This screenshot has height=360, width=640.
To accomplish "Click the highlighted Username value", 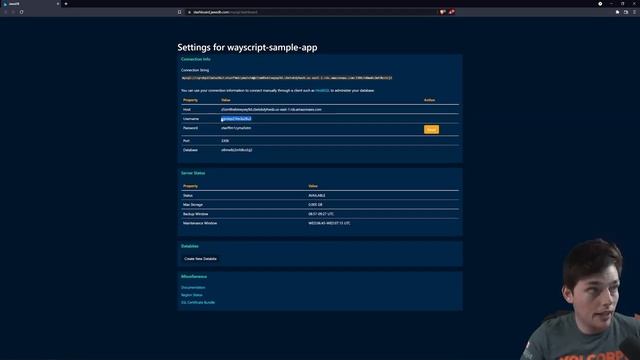I will [236, 119].
